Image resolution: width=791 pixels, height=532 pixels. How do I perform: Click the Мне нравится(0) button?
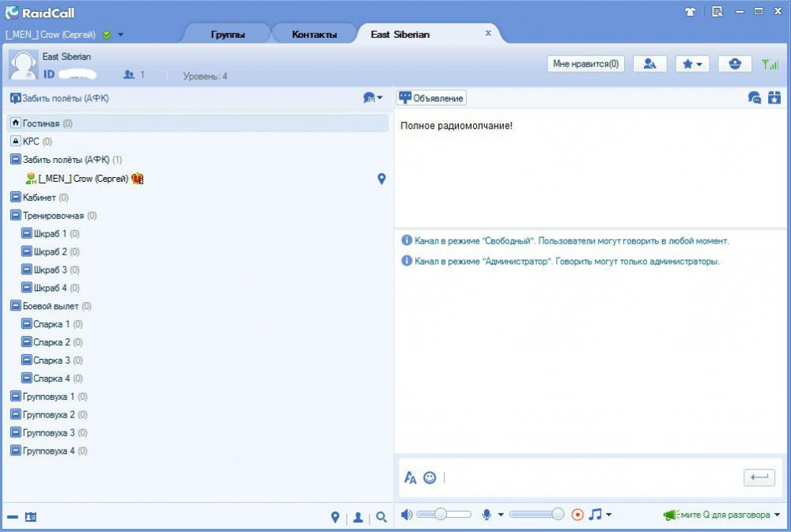tap(585, 63)
